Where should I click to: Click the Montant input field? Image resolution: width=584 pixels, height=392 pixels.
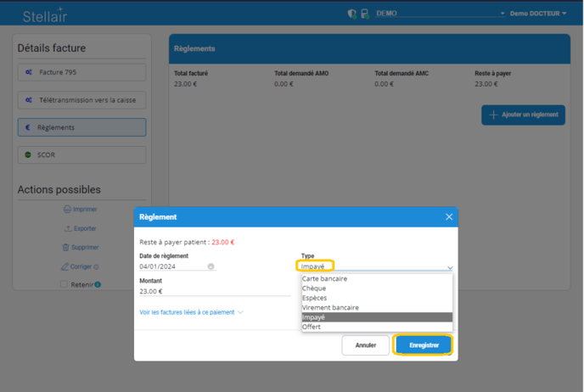tap(214, 291)
